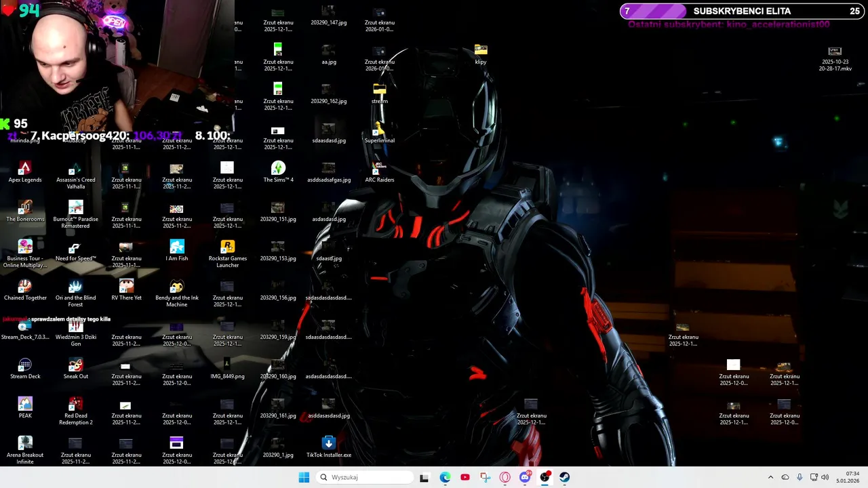
Task: Select the 2025-10-23 20-28-17.mkv video file
Action: pyautogui.click(x=835, y=58)
